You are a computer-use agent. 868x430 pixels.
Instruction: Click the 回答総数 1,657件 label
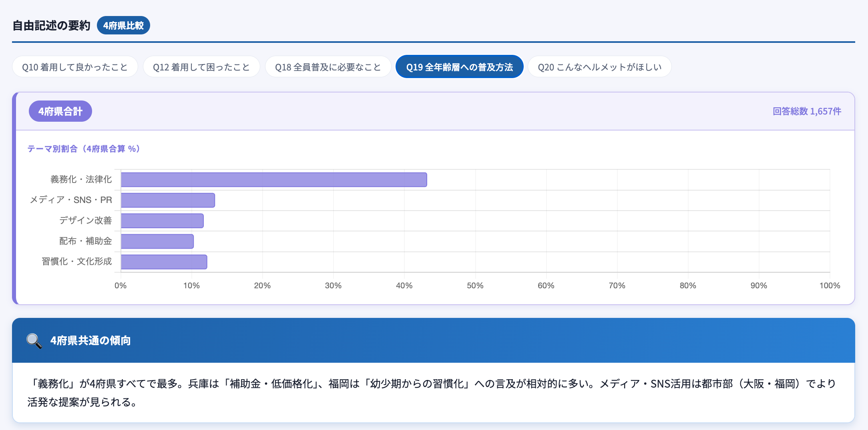pos(807,111)
